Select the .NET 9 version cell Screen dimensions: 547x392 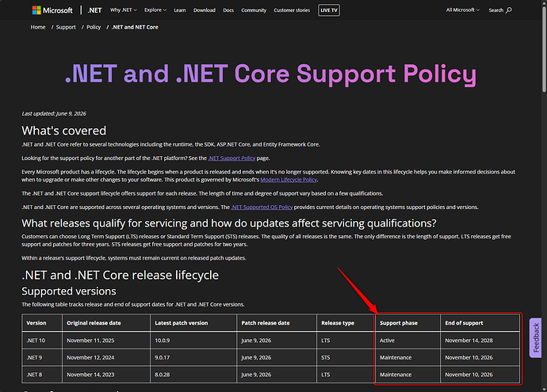42,357
